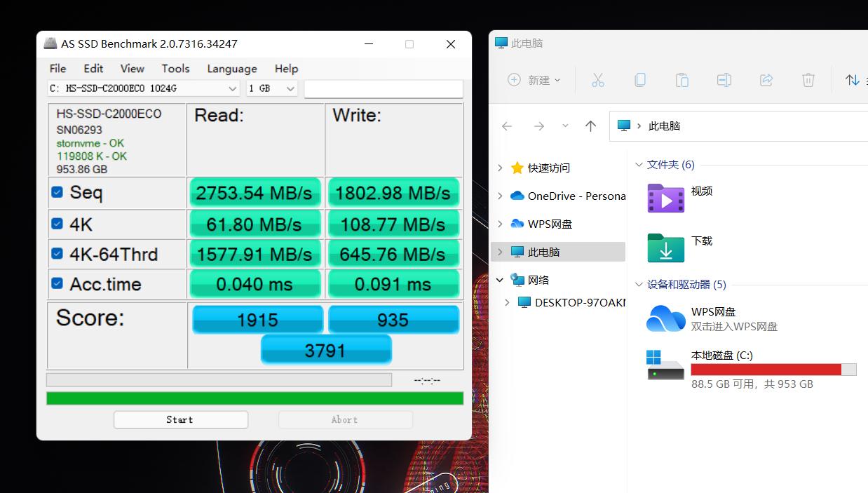Uncheck the 4K test checkbox
Image resolution: width=868 pixels, height=493 pixels.
tap(57, 224)
